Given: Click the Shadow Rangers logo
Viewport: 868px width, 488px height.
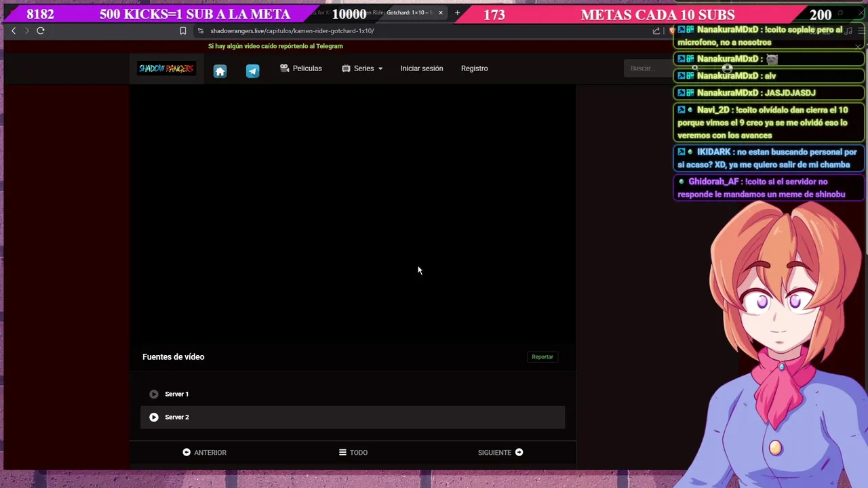Looking at the screenshot, I should point(167,68).
